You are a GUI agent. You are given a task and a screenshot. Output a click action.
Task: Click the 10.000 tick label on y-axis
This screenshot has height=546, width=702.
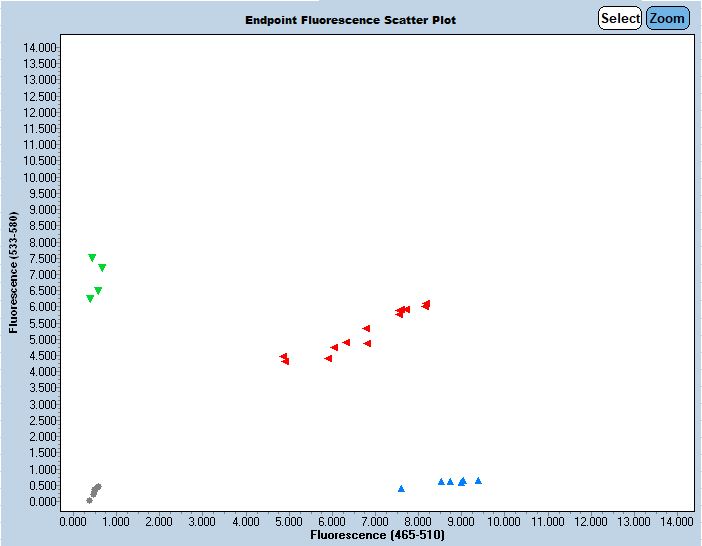pos(40,177)
